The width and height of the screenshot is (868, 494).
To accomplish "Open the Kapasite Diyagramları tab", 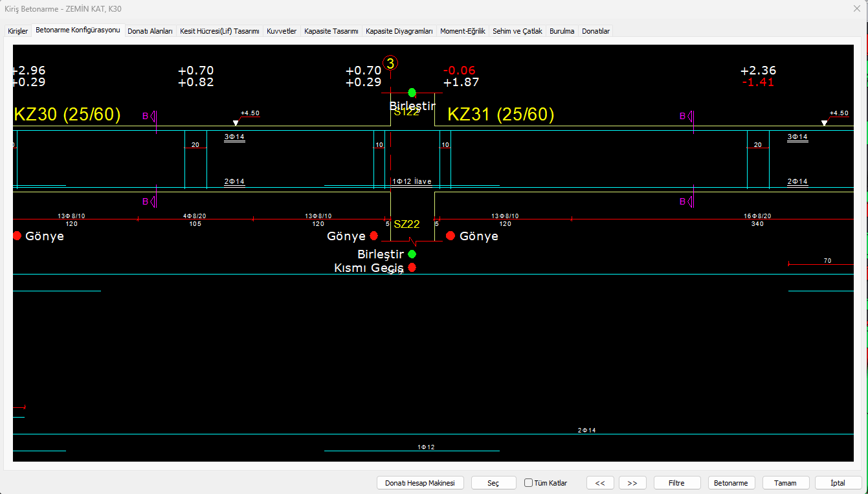I will click(399, 31).
